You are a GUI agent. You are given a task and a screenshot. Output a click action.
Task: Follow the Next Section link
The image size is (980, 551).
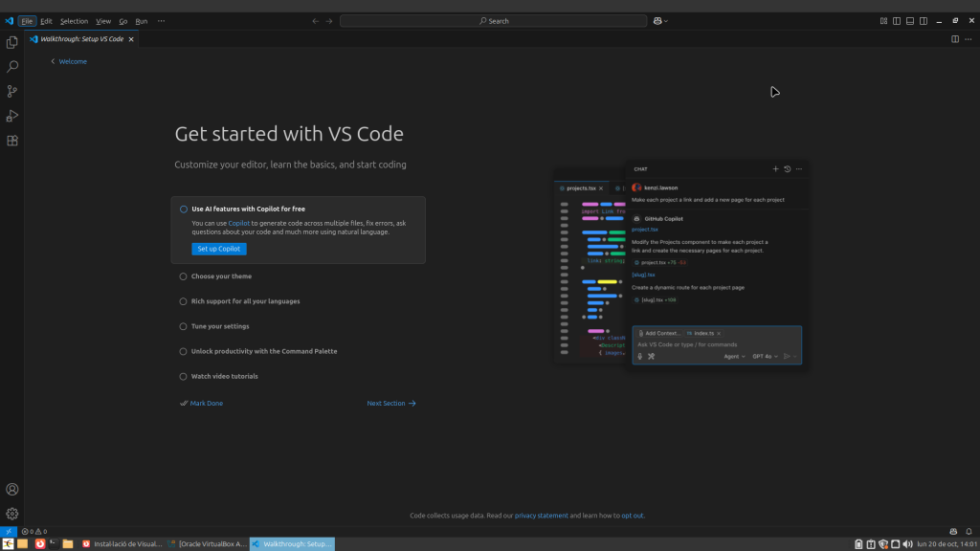pos(391,404)
